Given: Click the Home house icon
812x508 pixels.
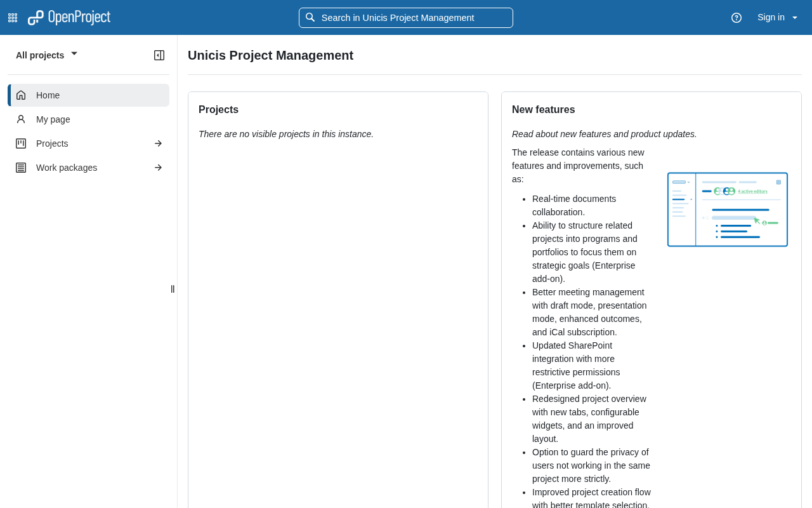Looking at the screenshot, I should tap(21, 95).
